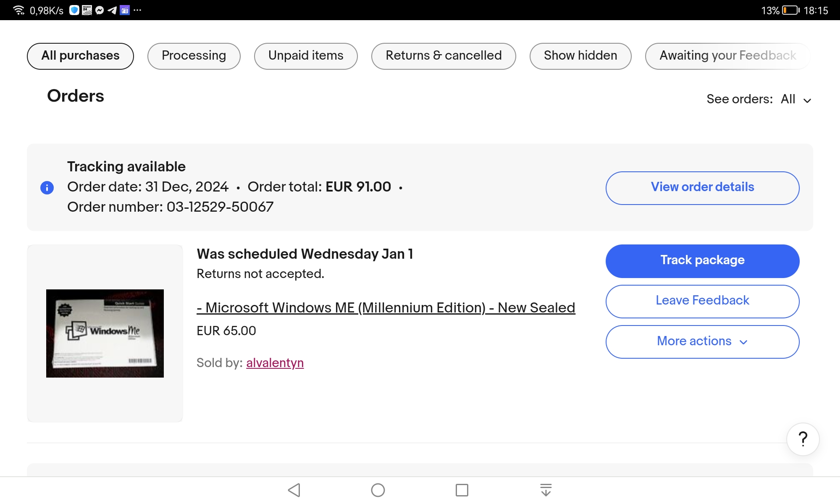The height and width of the screenshot is (504, 840).
Task: Click 'Track package' button for Windows ME
Action: [703, 260]
